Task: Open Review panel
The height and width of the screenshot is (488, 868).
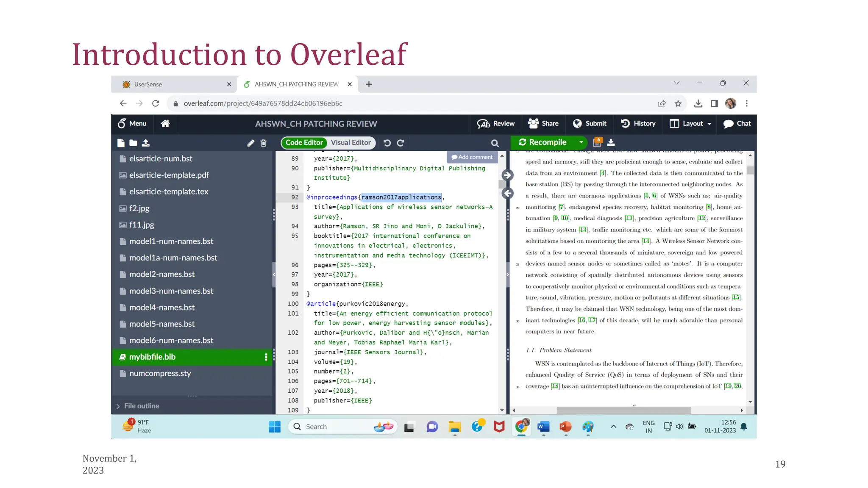Action: click(x=495, y=123)
